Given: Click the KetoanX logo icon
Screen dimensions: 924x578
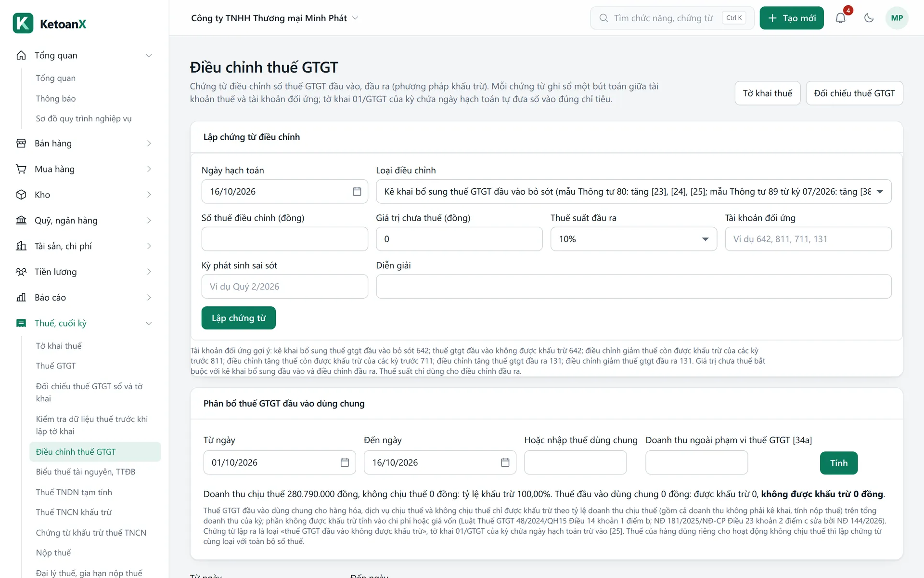Looking at the screenshot, I should coord(23,23).
